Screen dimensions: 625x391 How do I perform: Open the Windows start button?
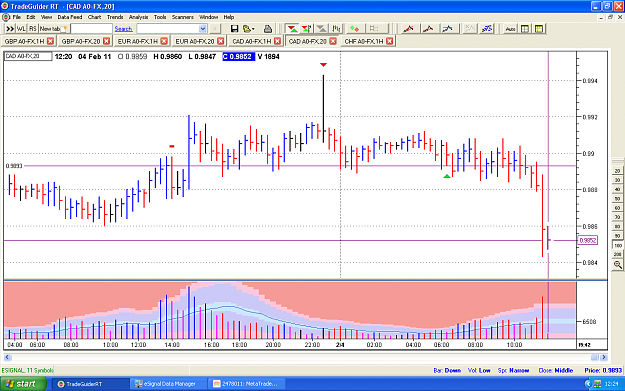[x=23, y=384]
